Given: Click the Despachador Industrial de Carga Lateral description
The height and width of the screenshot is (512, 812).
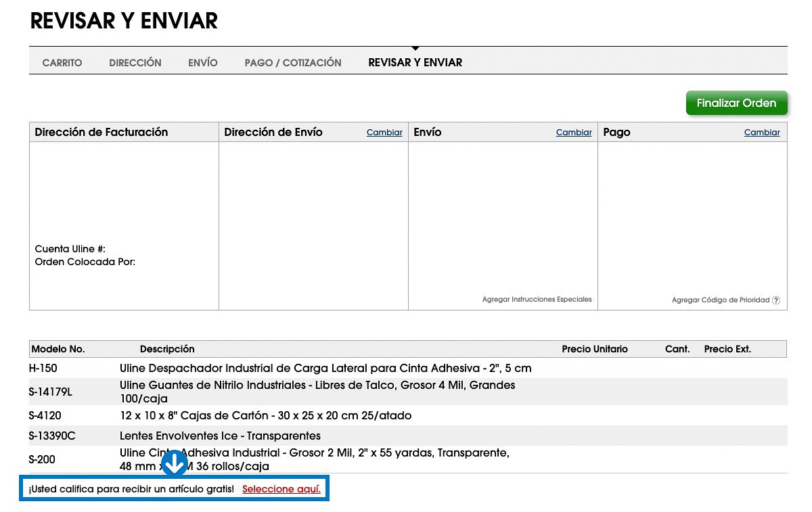Looking at the screenshot, I should coord(325,369).
